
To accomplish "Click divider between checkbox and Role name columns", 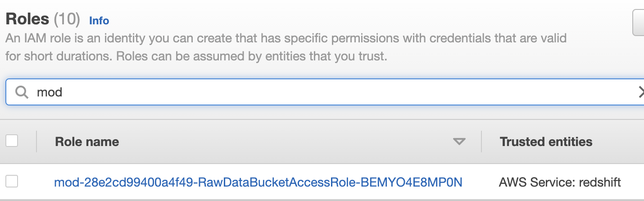I will click(36, 142).
